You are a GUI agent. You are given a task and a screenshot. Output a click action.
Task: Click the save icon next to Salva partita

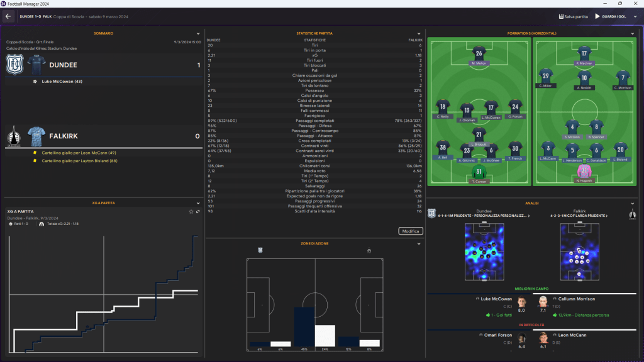coord(560,16)
